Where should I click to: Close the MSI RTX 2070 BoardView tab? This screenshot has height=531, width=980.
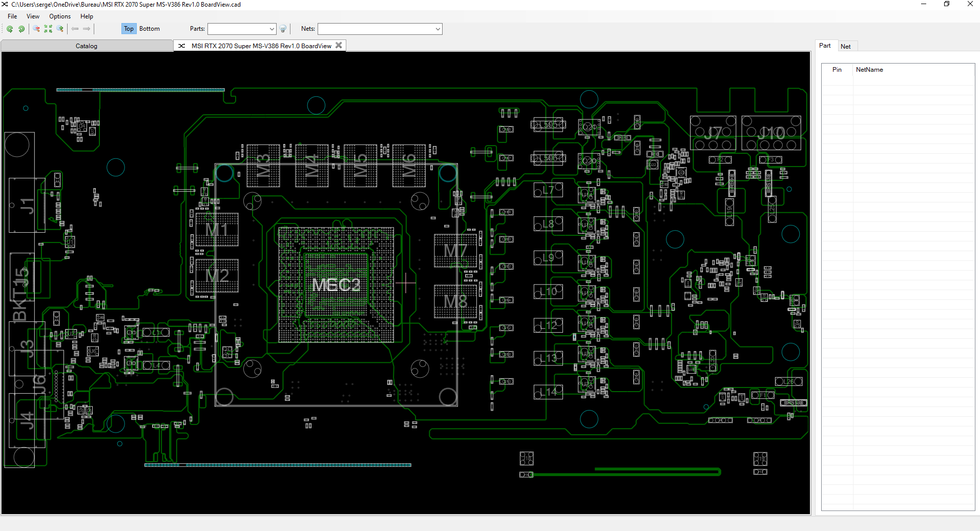[339, 46]
